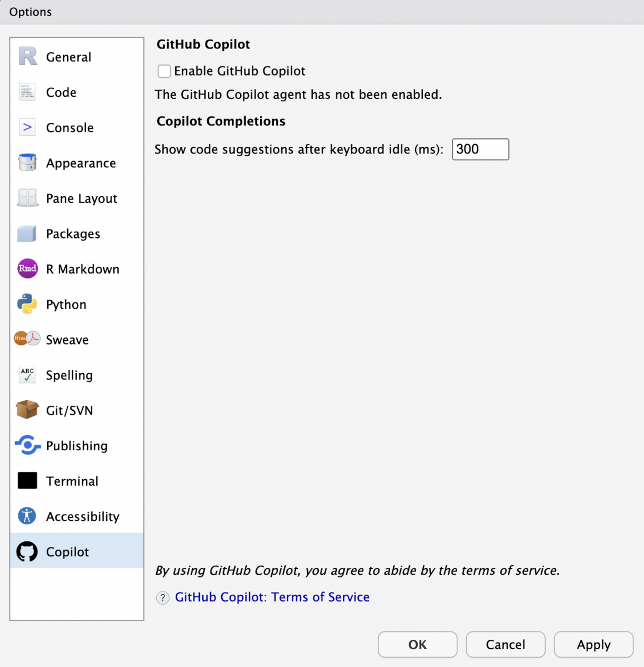
Task: Click the Git/SVN cardboard box icon
Action: (x=27, y=410)
